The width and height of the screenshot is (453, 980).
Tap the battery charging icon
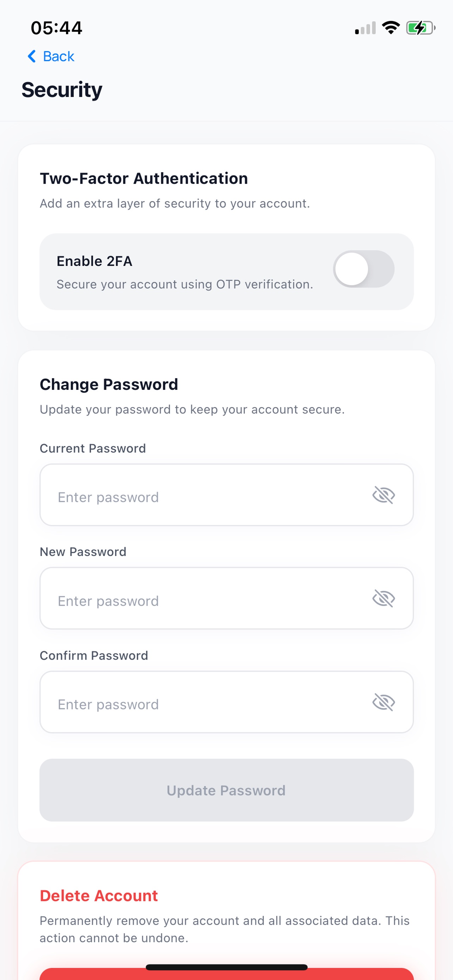point(421,28)
